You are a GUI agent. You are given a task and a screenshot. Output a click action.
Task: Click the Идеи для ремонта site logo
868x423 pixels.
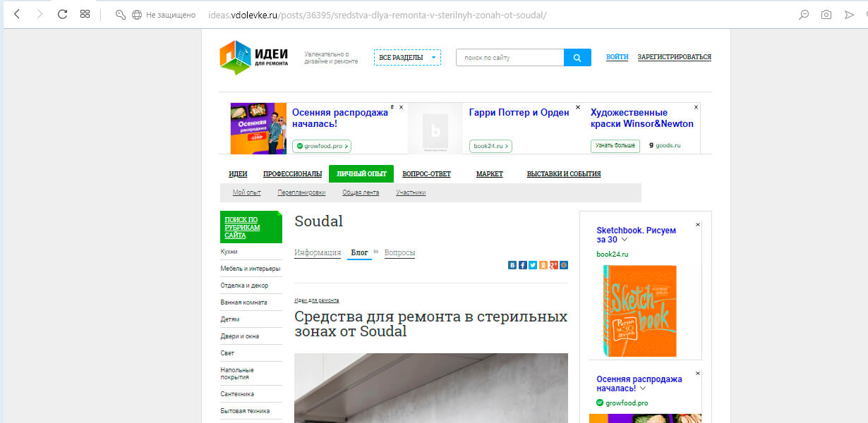(x=254, y=57)
